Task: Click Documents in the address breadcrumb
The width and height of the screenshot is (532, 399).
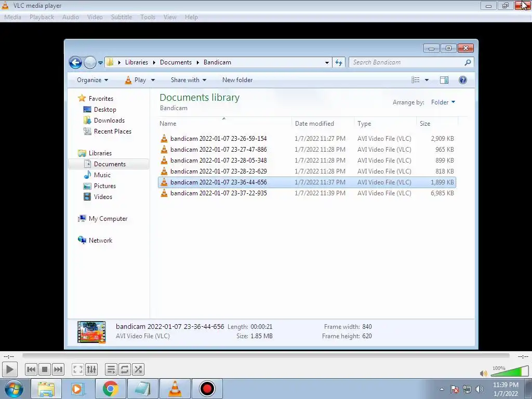Action: (176, 62)
